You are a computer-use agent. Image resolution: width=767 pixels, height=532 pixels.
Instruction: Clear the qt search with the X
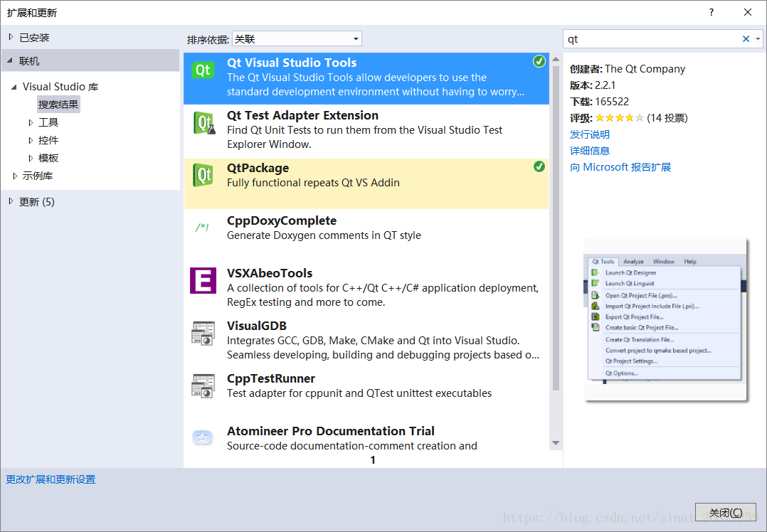[745, 38]
